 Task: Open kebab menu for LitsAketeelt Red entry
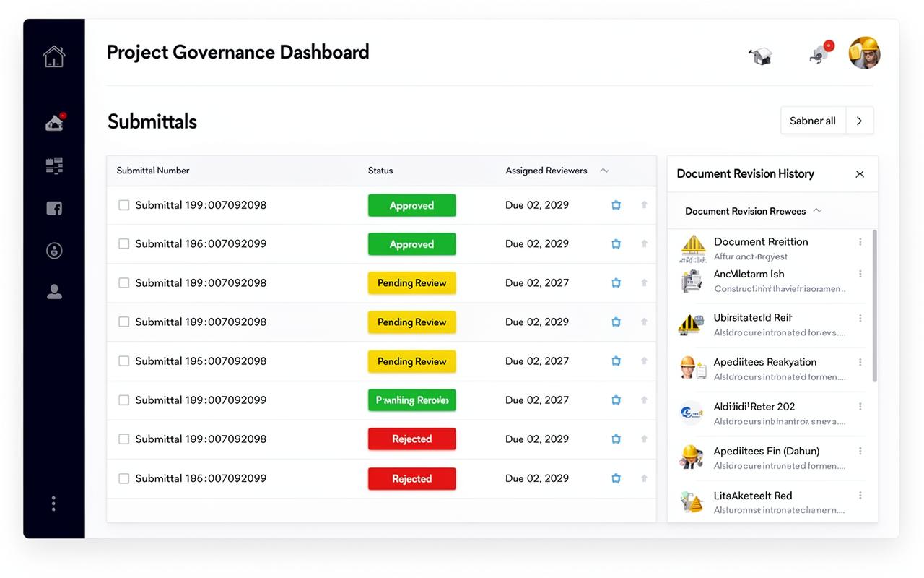[860, 496]
